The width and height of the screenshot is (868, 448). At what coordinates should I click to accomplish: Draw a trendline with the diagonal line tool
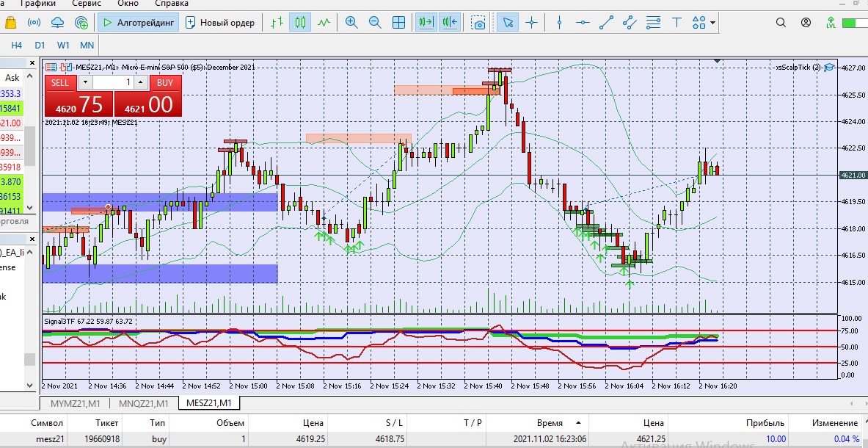point(606,23)
